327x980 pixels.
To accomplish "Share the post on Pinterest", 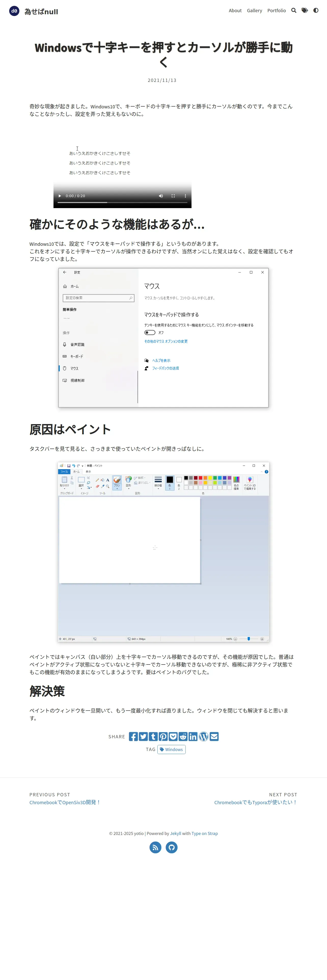I will pos(163,737).
